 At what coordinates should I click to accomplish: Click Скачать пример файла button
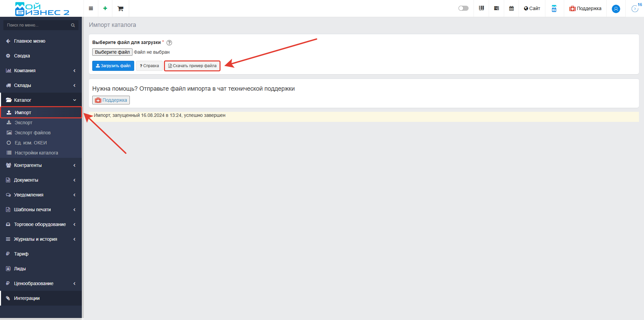(x=192, y=66)
